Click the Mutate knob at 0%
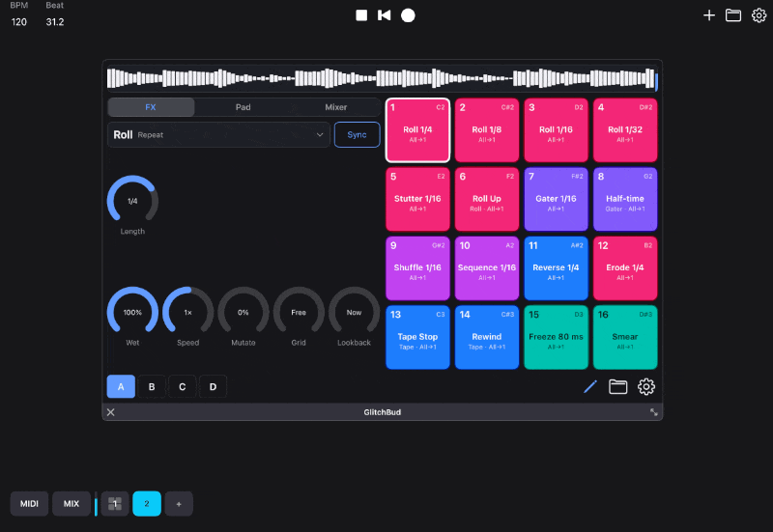Viewport: 773px width, 532px height. (x=243, y=312)
